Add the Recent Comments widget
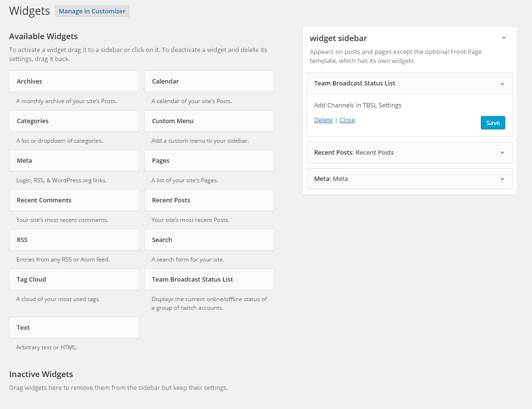This screenshot has height=409, width=532. (74, 200)
